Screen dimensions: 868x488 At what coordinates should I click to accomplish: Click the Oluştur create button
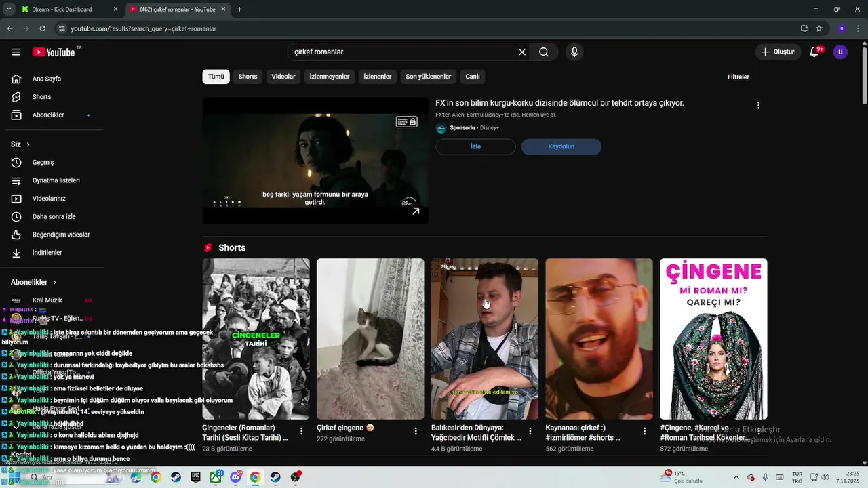coord(777,52)
